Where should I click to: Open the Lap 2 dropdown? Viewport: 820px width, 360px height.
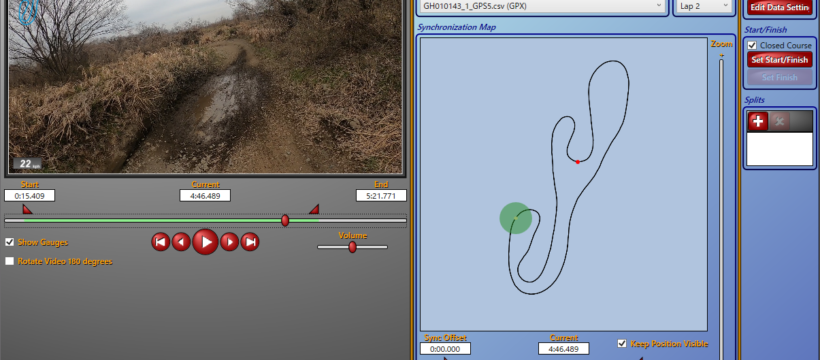pos(704,6)
